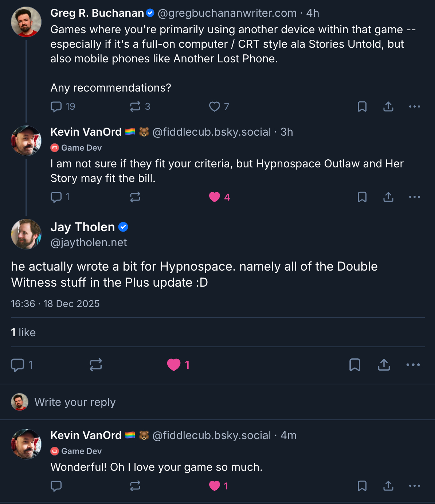This screenshot has width=435, height=504.
Task: Open more options on Kevin's Hypnospace reply
Action: [x=415, y=197]
